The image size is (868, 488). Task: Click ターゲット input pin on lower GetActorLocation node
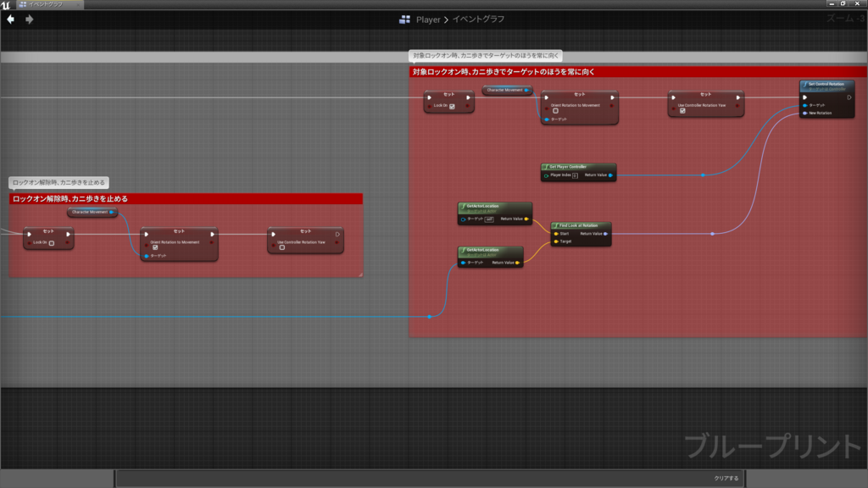(x=463, y=263)
